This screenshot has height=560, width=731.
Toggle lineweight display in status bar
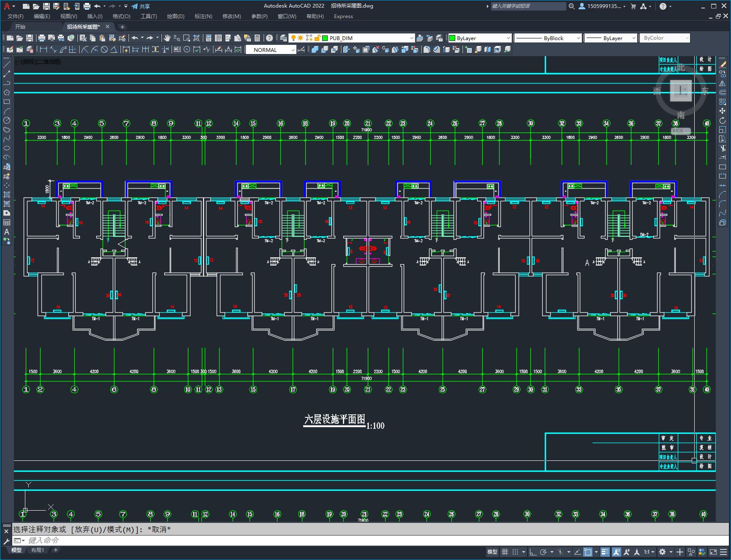pos(605,552)
